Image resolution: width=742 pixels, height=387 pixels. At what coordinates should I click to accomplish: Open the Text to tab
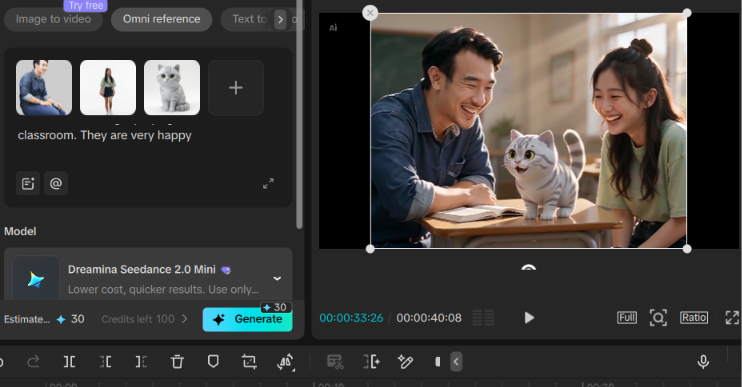pyautogui.click(x=249, y=19)
